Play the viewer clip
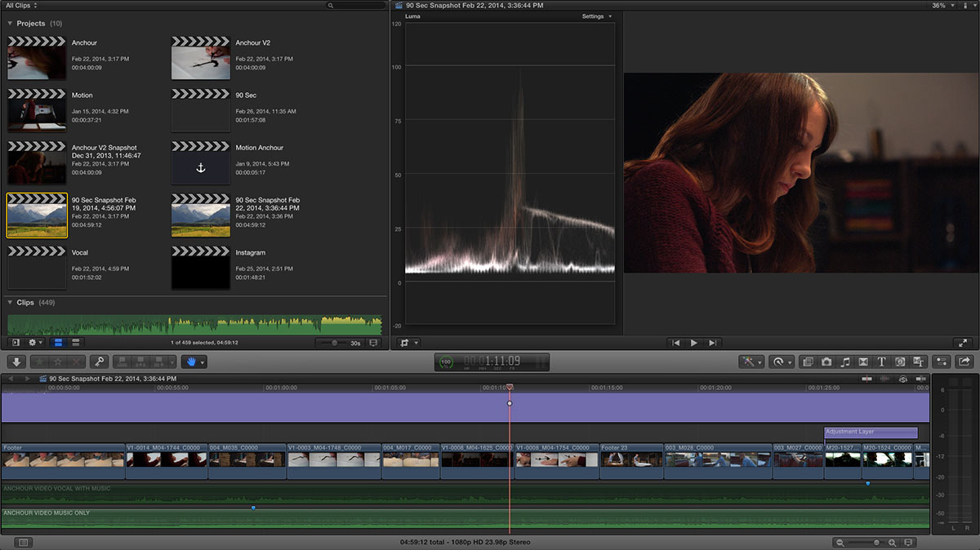This screenshot has height=550, width=980. pos(694,343)
